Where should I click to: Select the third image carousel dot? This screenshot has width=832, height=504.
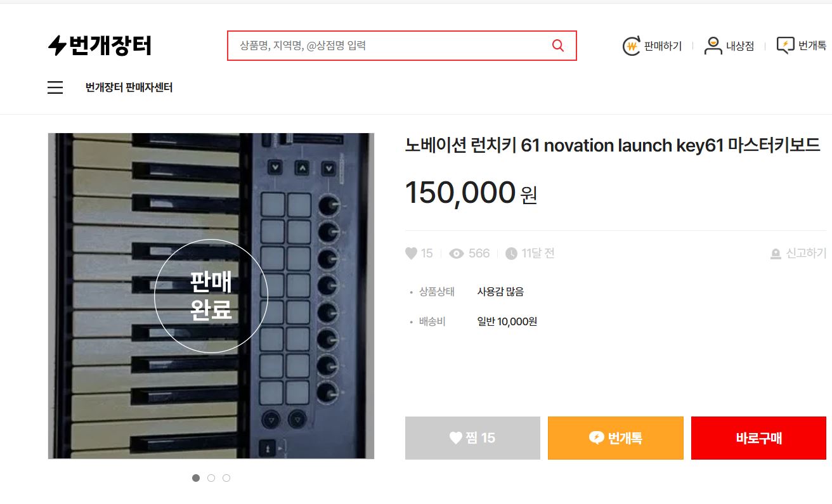226,478
